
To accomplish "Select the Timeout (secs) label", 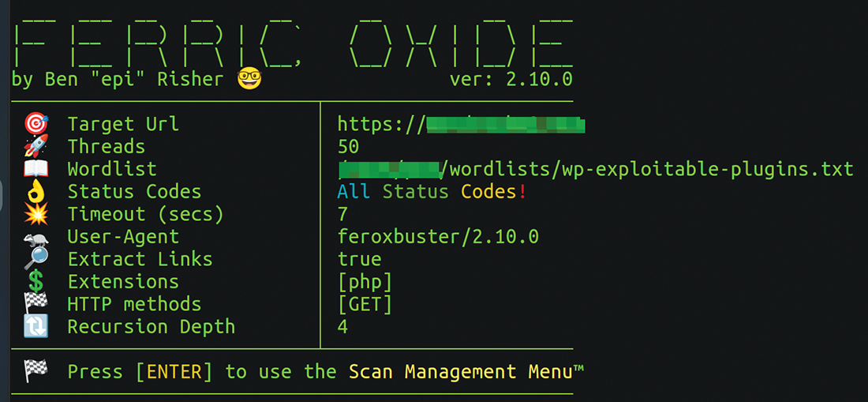I will pyautogui.click(x=146, y=214).
